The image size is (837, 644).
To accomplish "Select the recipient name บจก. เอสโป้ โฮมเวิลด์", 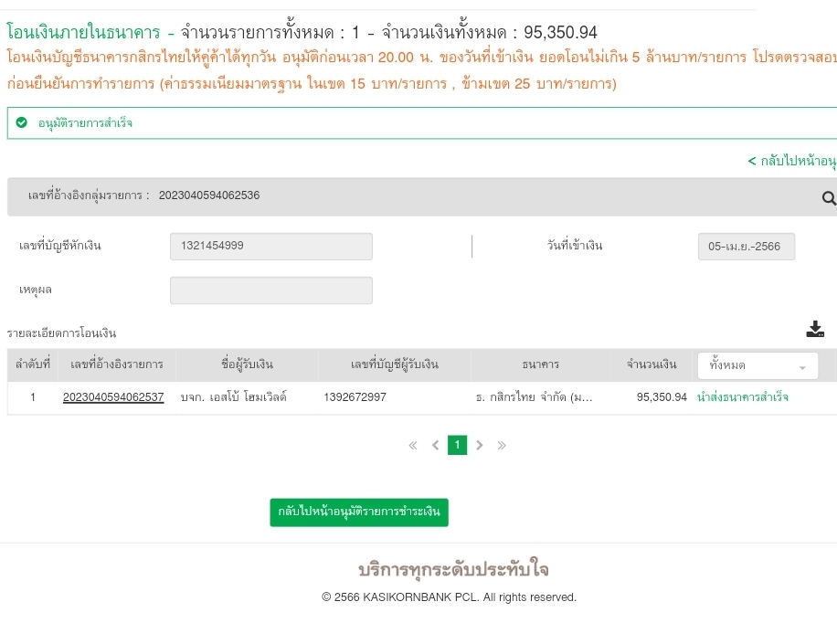I will pyautogui.click(x=233, y=397).
